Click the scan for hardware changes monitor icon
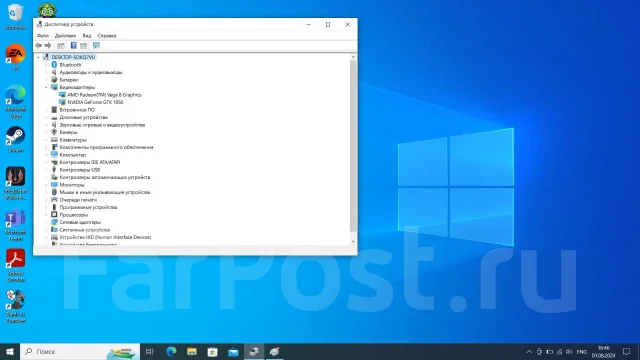640x360 pixels. 96,46
